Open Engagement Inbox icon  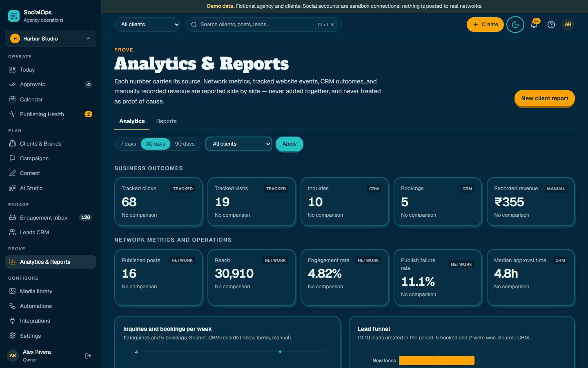[13, 218]
